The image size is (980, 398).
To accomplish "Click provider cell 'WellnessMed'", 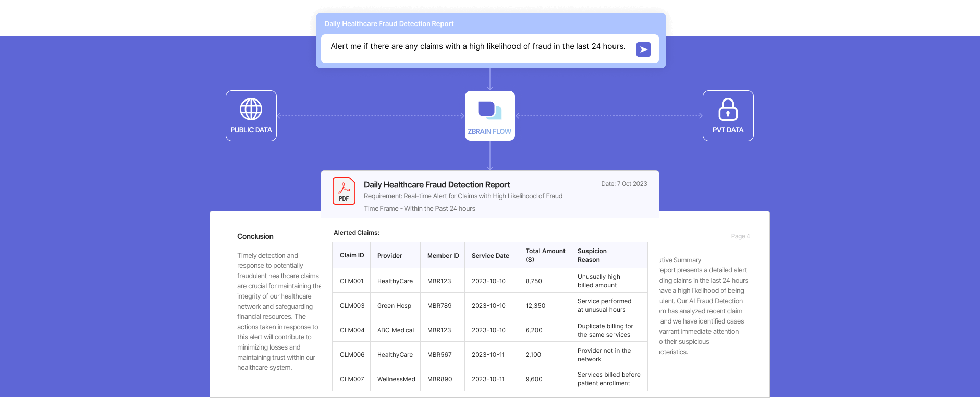I will click(396, 379).
